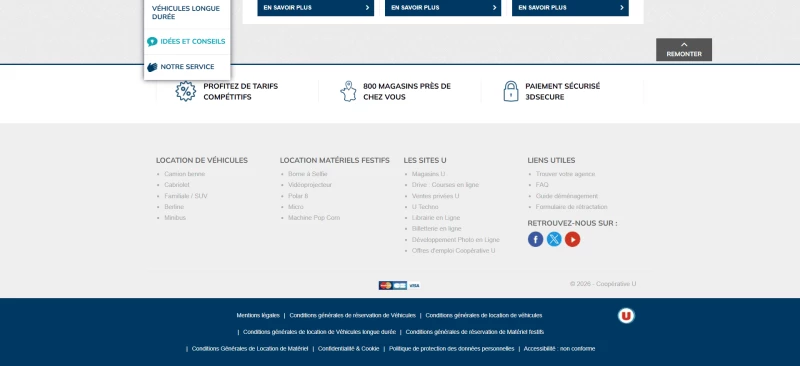Open the Confidentialité & Cookie link

348,349
